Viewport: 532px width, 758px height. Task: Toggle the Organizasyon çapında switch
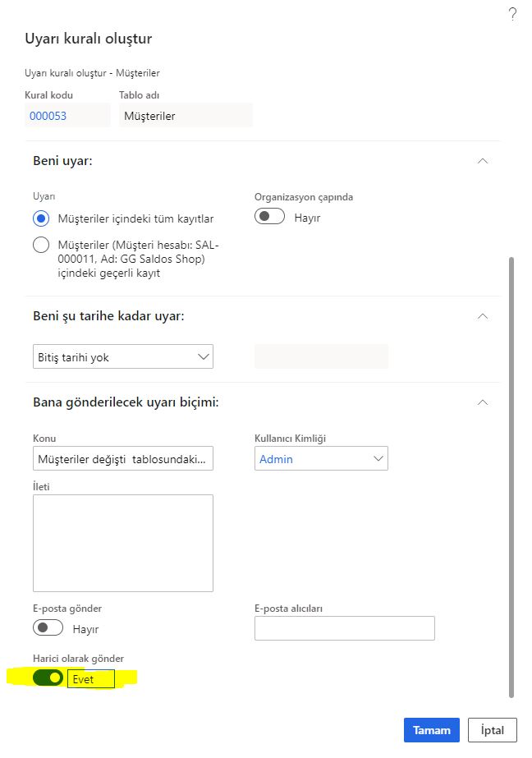pos(269,217)
